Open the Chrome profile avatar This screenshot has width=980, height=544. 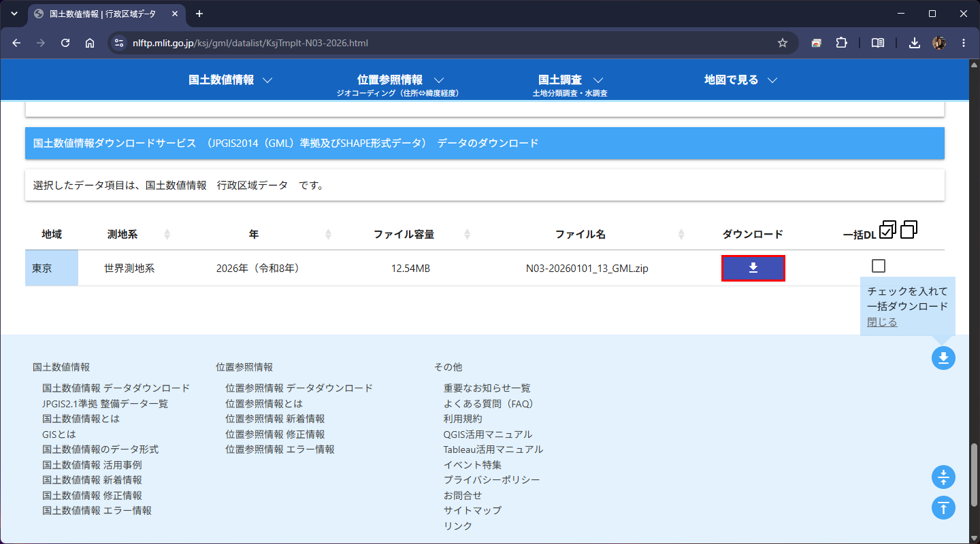pyautogui.click(x=939, y=43)
